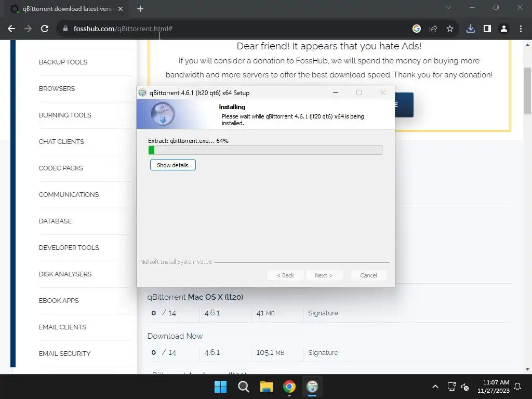Click qBittorrent setup window title icon

142,92
